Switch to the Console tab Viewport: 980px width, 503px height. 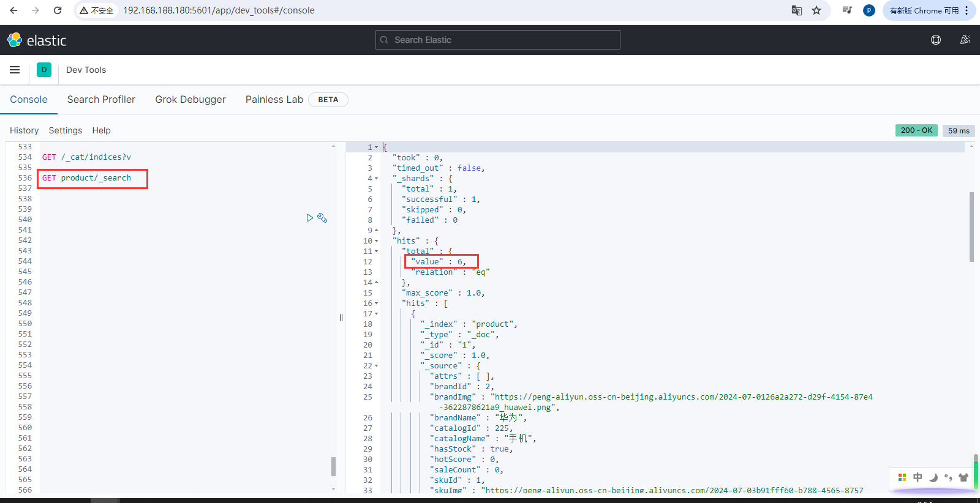coord(29,99)
